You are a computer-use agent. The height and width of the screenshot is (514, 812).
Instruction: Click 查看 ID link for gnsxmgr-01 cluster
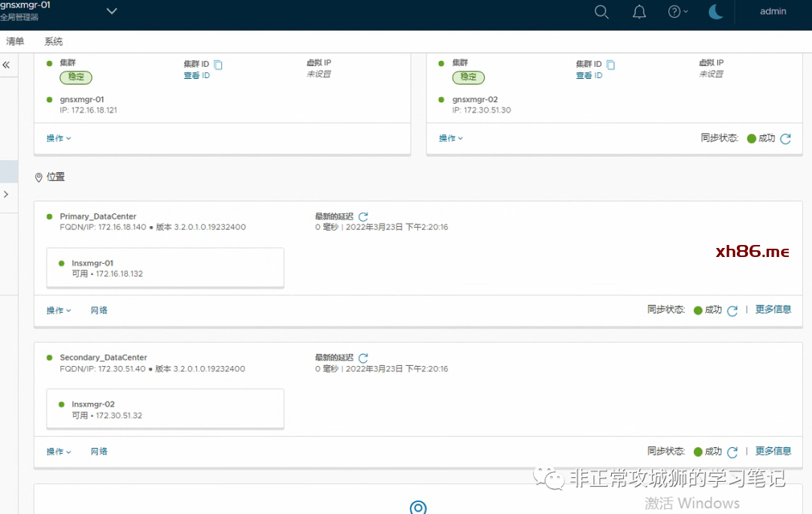[x=196, y=75]
